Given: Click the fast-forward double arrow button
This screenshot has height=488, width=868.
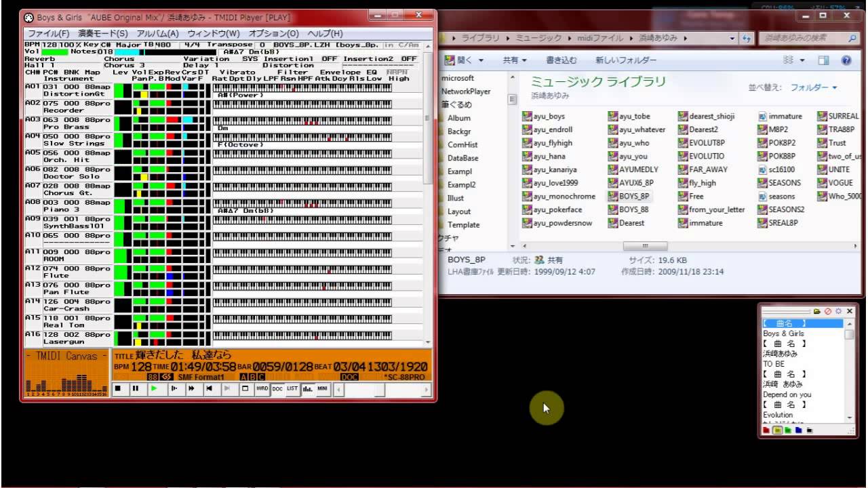Looking at the screenshot, I should [191, 388].
